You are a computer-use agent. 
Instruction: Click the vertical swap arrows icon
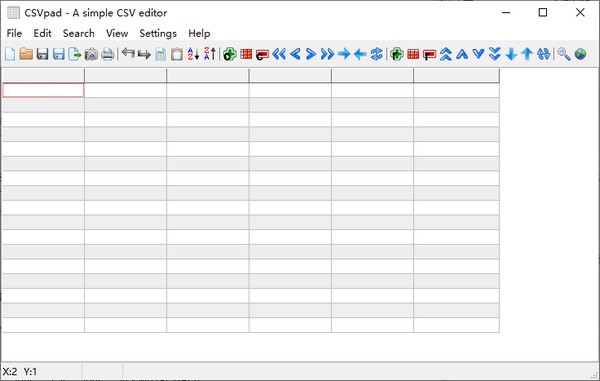pyautogui.click(x=543, y=54)
